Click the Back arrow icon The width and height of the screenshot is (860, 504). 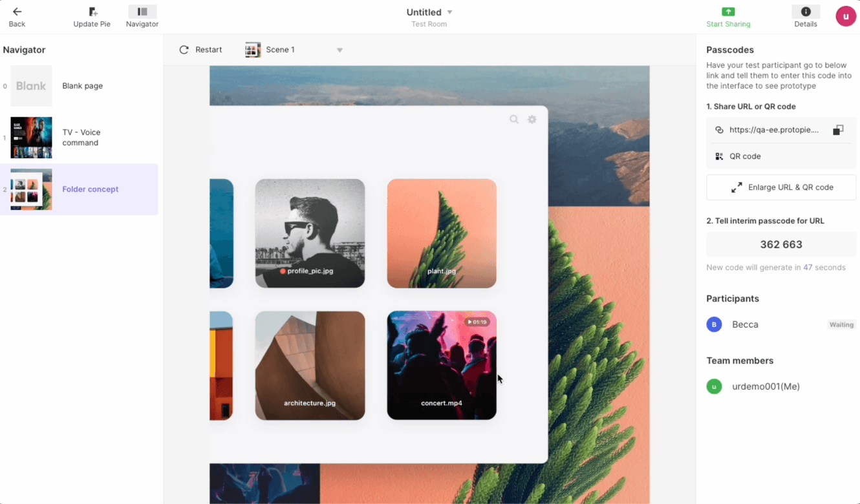[x=17, y=12]
